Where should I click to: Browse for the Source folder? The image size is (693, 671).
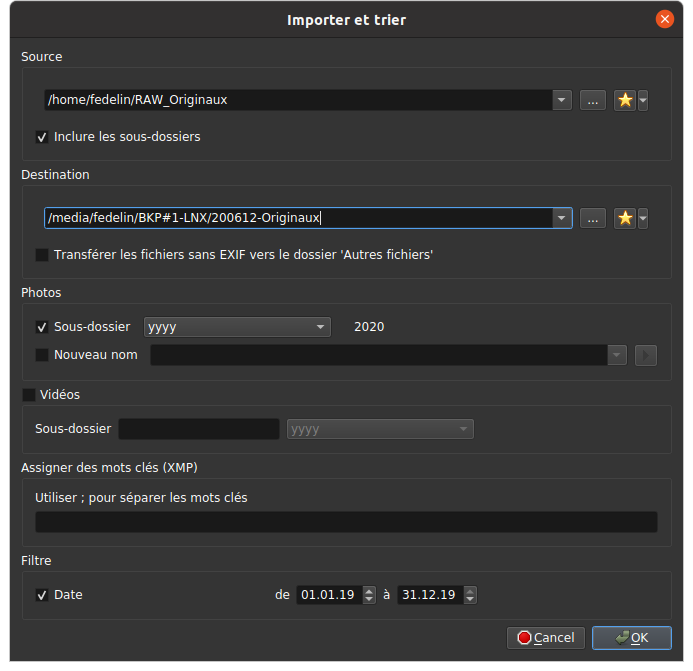(x=593, y=100)
